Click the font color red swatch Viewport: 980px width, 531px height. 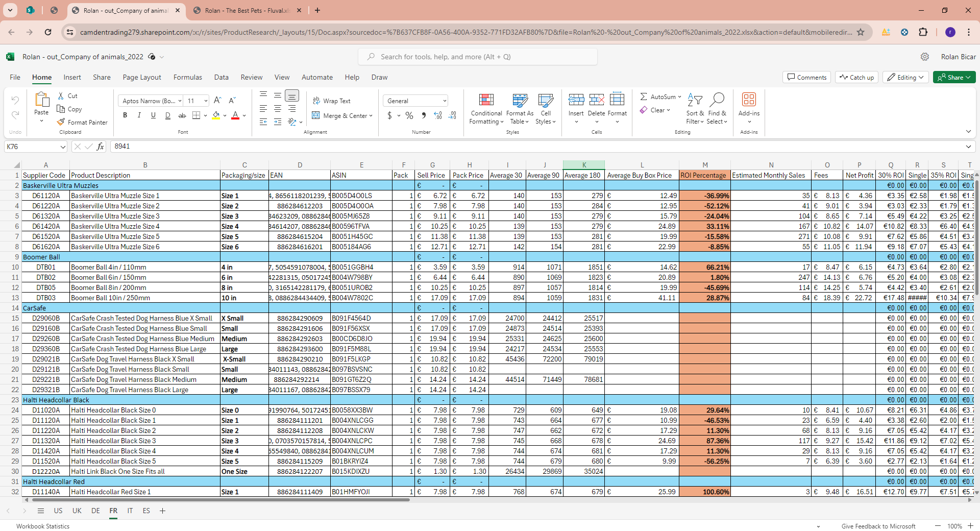[x=235, y=116]
